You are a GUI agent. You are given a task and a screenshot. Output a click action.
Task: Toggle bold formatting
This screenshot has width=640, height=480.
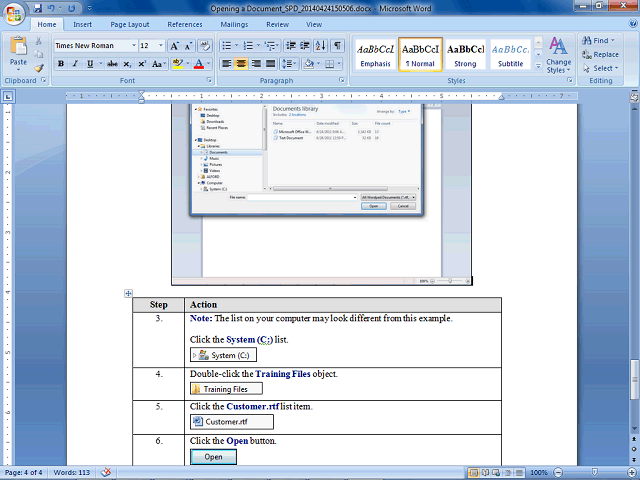coord(61,64)
